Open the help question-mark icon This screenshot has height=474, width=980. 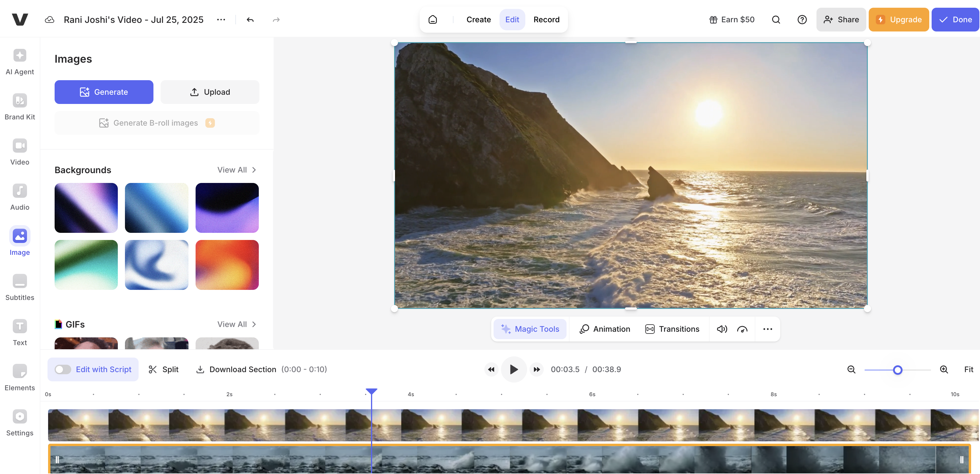[x=802, y=19]
